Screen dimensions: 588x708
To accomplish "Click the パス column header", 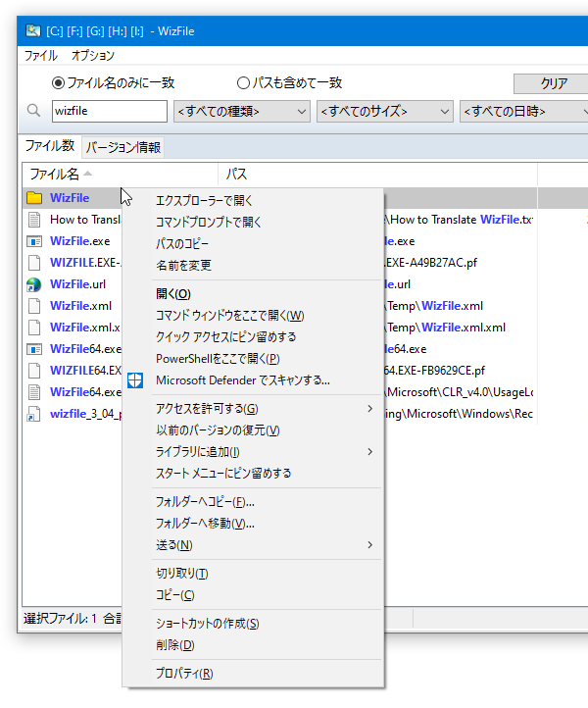I will (x=377, y=174).
